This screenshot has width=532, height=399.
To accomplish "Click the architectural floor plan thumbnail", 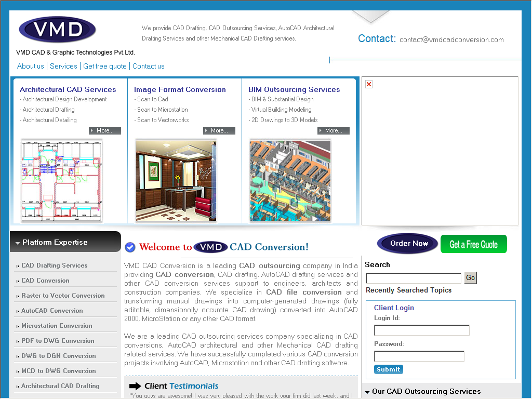I will [61, 180].
